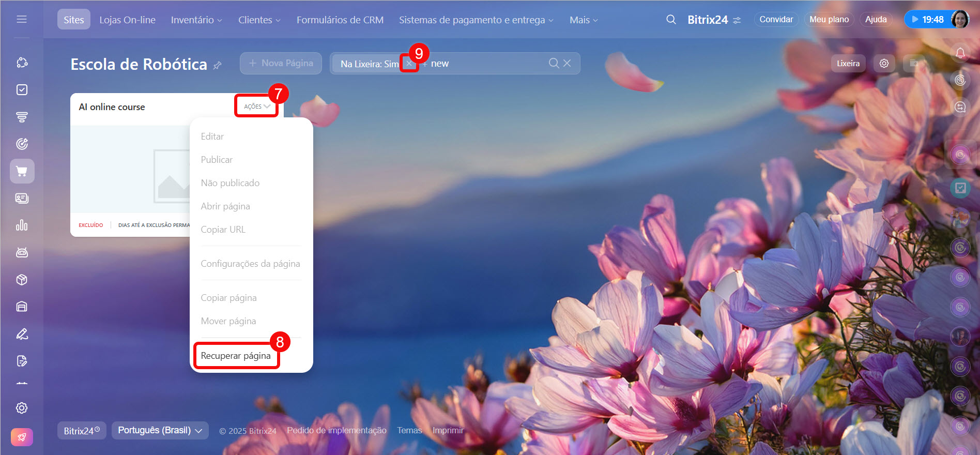Select Recuperar página from the menu
Viewport: 980px width, 455px height.
236,356
